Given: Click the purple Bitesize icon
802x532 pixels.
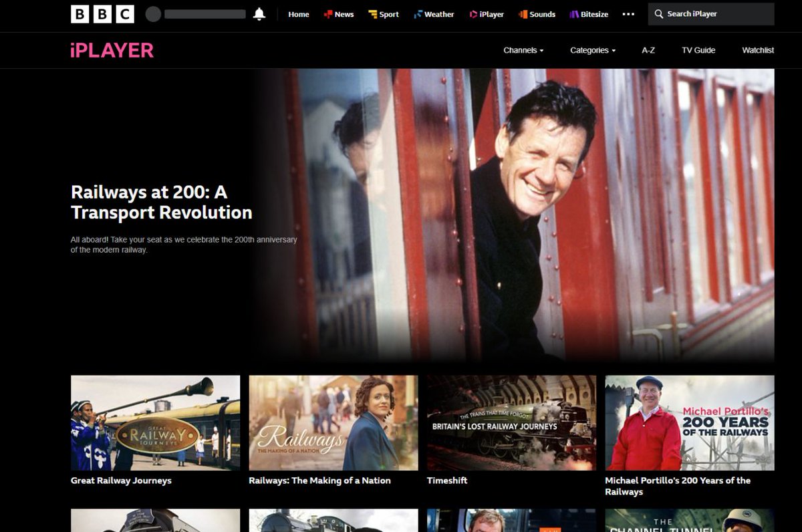Looking at the screenshot, I should point(574,14).
